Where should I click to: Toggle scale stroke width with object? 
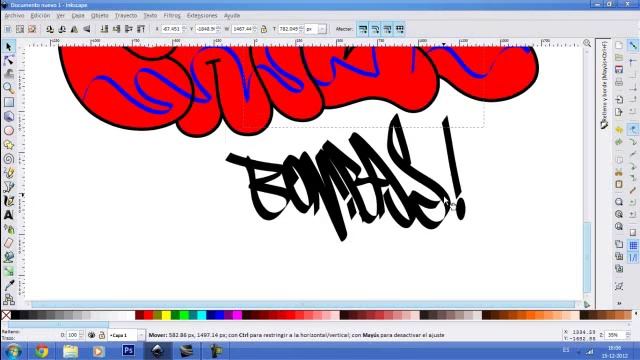click(x=362, y=29)
